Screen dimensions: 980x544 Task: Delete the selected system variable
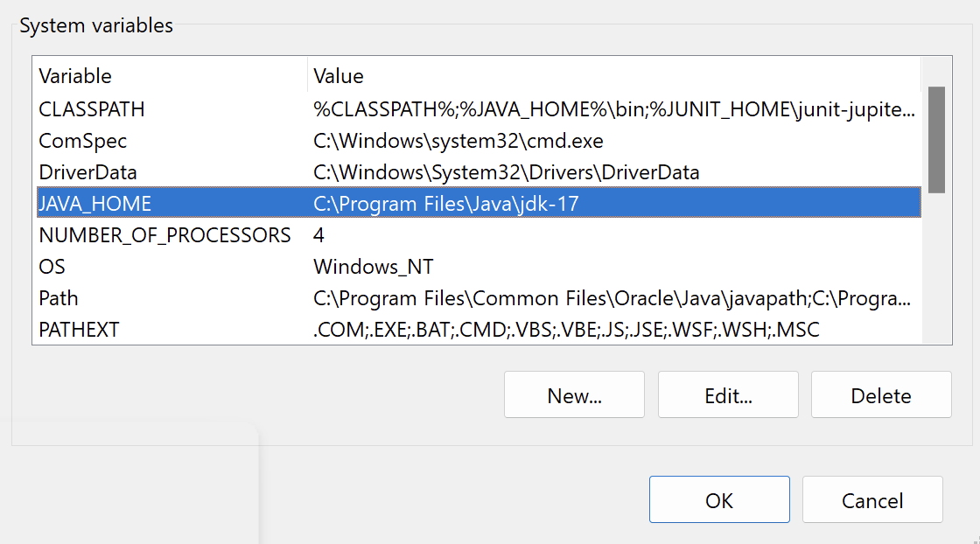881,394
